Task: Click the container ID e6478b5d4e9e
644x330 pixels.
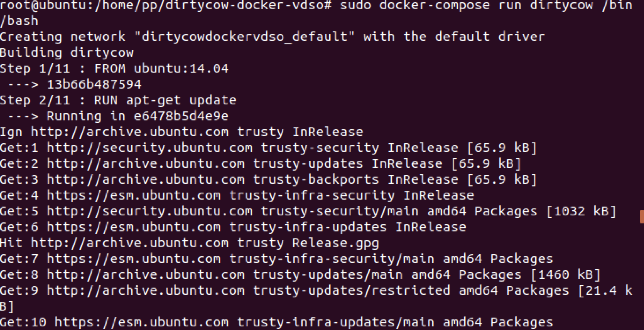Action: coord(181,116)
